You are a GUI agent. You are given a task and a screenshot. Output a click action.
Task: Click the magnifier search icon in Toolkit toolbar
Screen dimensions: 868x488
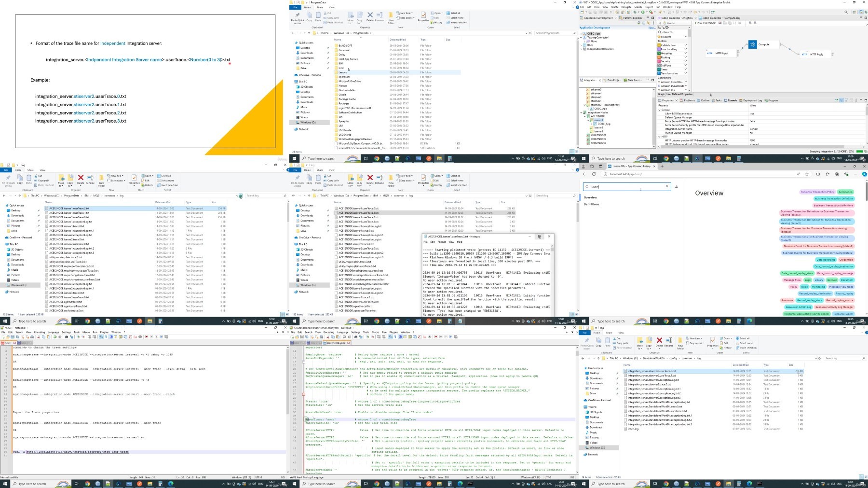coord(846,12)
